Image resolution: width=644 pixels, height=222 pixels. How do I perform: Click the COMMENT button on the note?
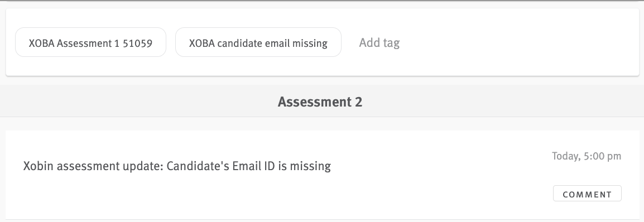(587, 194)
